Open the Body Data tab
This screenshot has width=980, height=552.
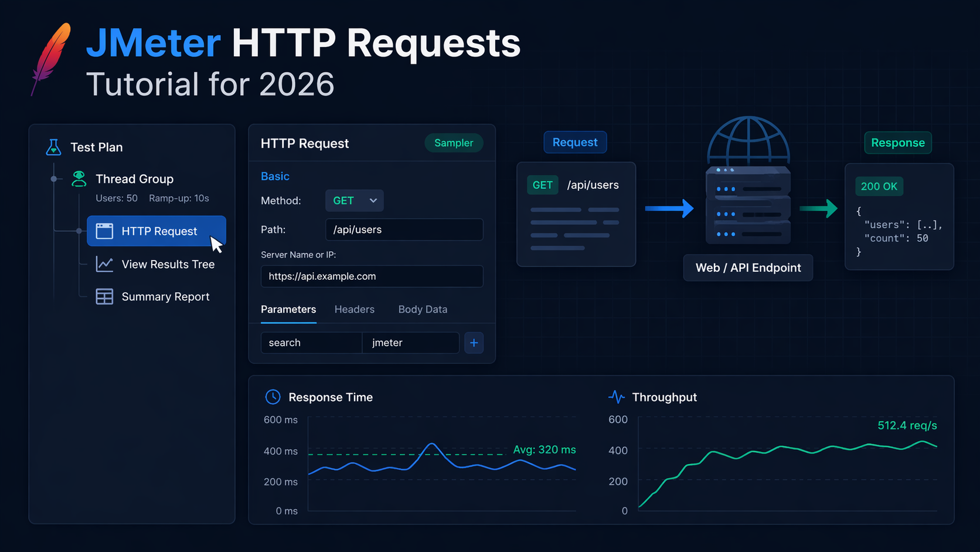coord(423,309)
